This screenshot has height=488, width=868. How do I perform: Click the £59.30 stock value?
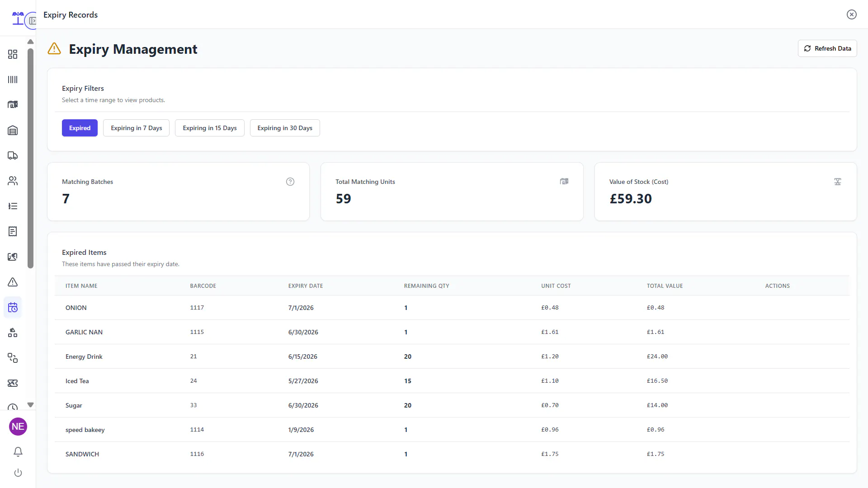631,199
